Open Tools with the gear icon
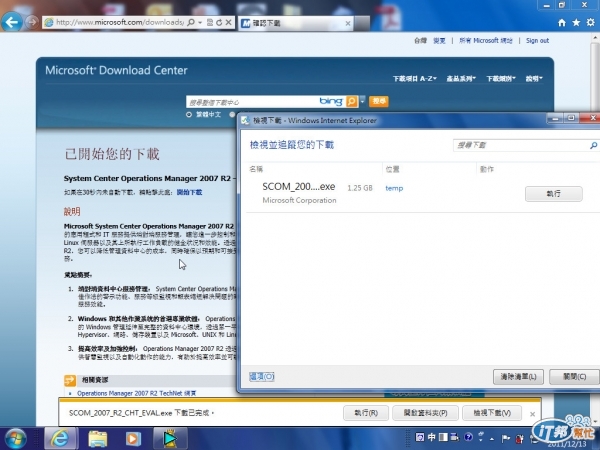Image resolution: width=600 pixels, height=450 pixels. [590, 23]
